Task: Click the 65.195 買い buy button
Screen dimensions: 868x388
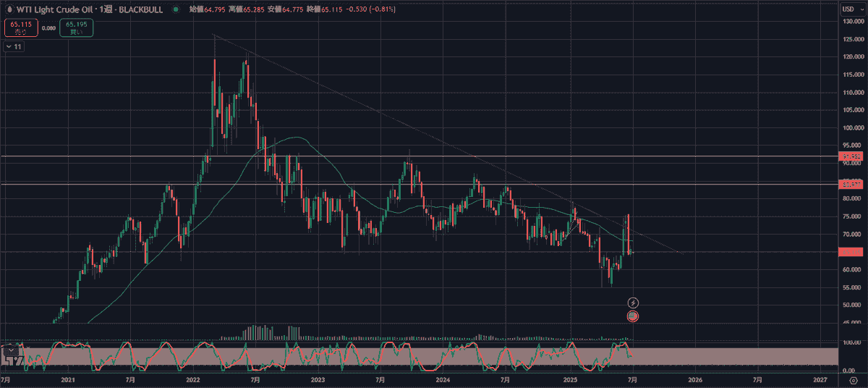Action: tap(77, 28)
